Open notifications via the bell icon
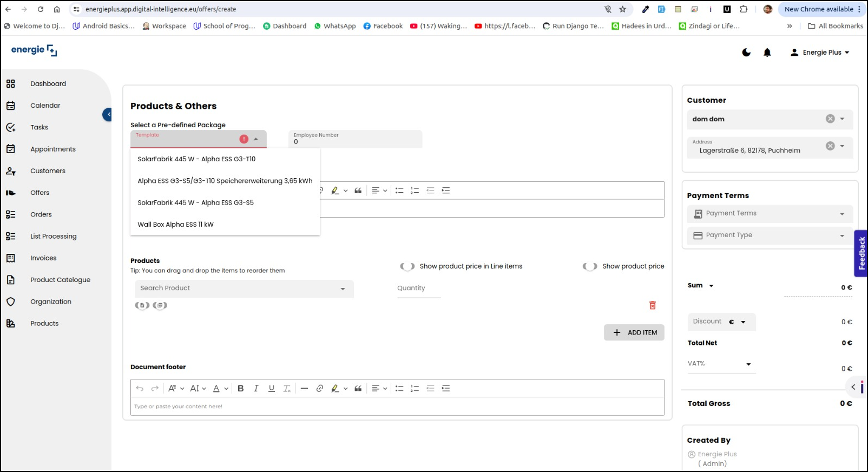The image size is (868, 472). tap(767, 53)
